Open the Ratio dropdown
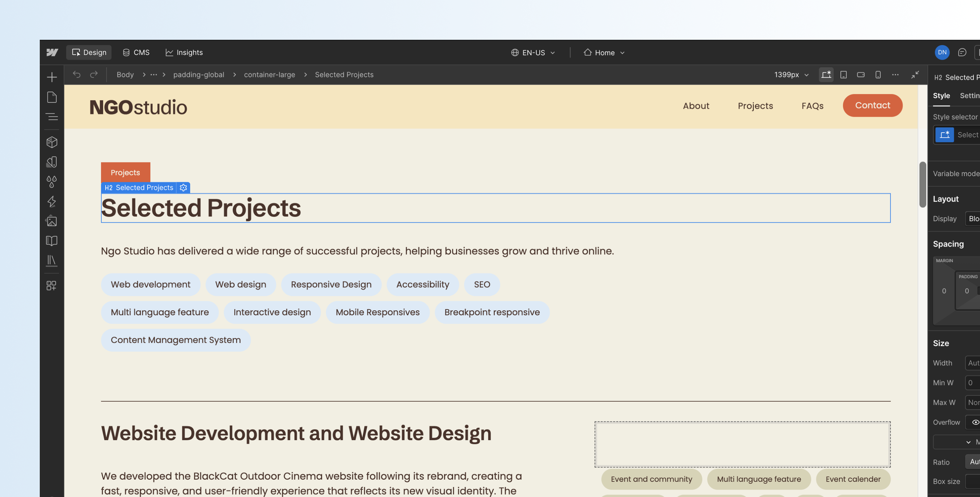The width and height of the screenshot is (980, 497). (973, 462)
